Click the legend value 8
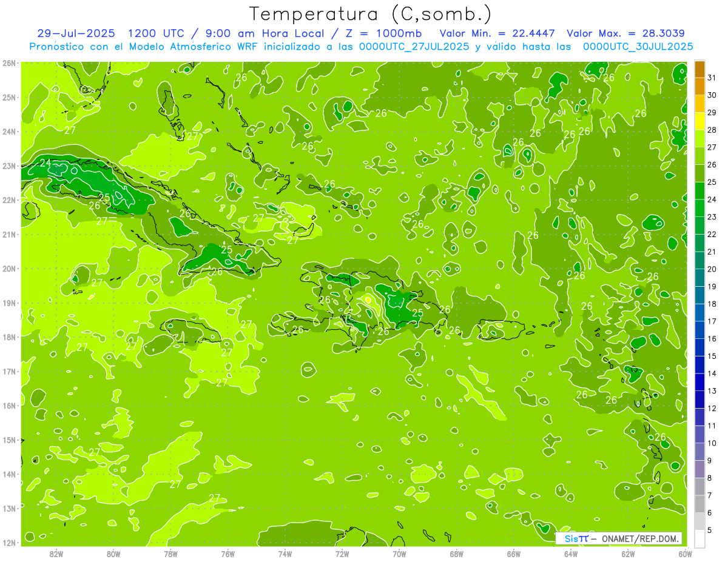728x562 pixels. pyautogui.click(x=710, y=478)
